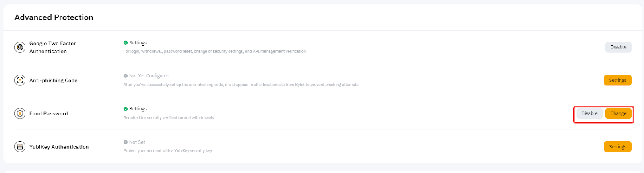
Task: Click the Google Authenticator logo icon
Action: pos(20,47)
